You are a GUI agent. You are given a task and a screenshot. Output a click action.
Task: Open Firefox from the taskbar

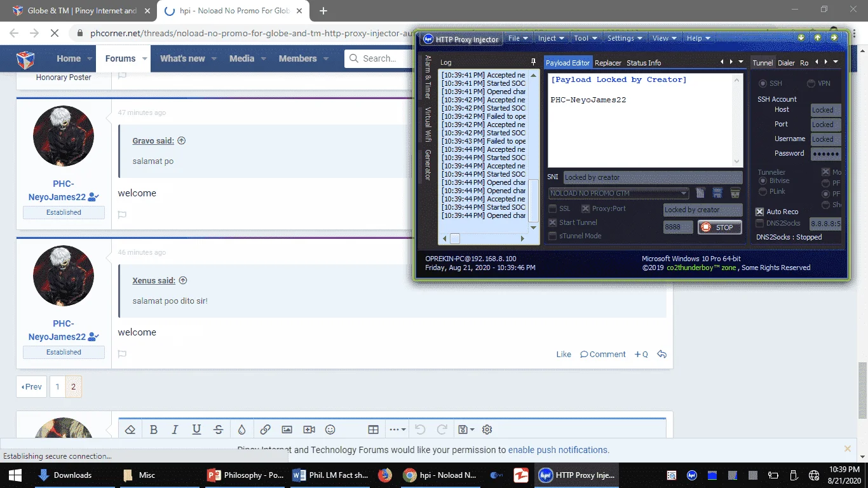[385, 475]
